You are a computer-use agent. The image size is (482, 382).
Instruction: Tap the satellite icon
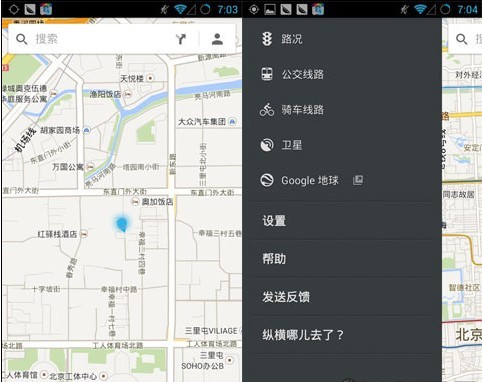click(x=267, y=145)
